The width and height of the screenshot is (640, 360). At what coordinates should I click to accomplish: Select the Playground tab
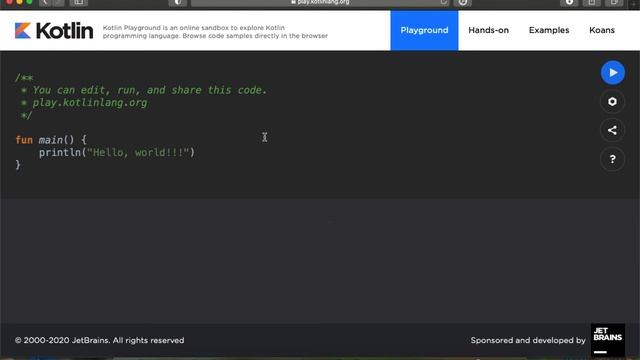tap(424, 31)
